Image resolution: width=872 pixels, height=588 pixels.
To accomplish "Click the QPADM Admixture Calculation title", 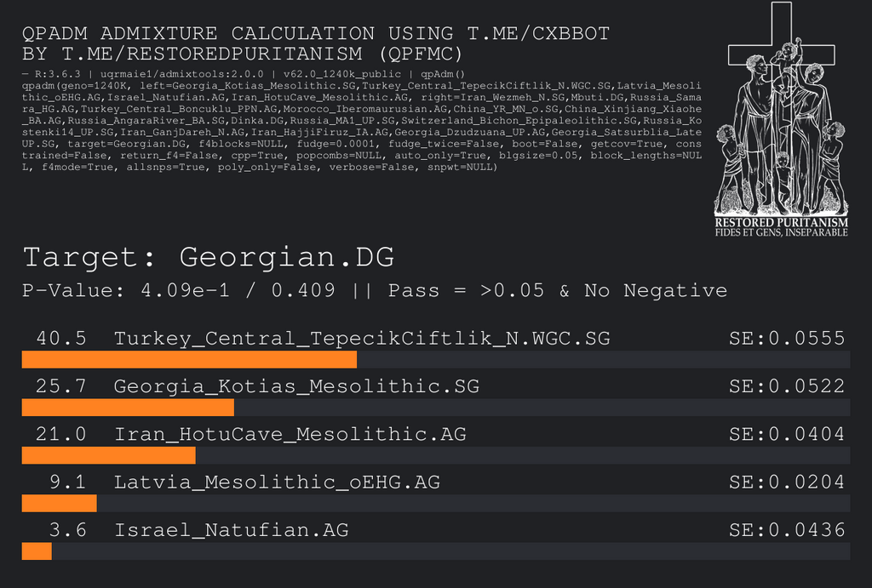I will pos(316,43).
